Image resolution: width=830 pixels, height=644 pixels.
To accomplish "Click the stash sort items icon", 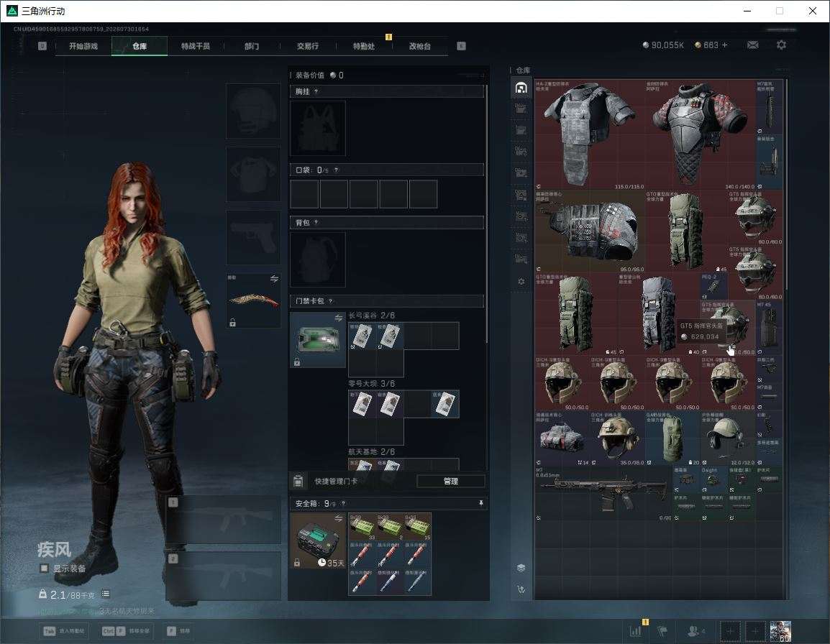I will tap(521, 589).
